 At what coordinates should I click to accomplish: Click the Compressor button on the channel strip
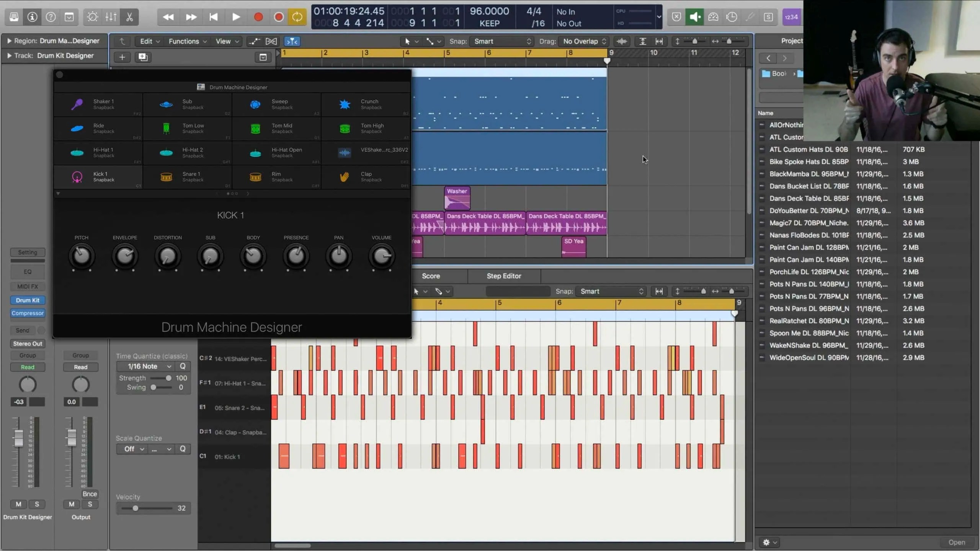tap(27, 313)
